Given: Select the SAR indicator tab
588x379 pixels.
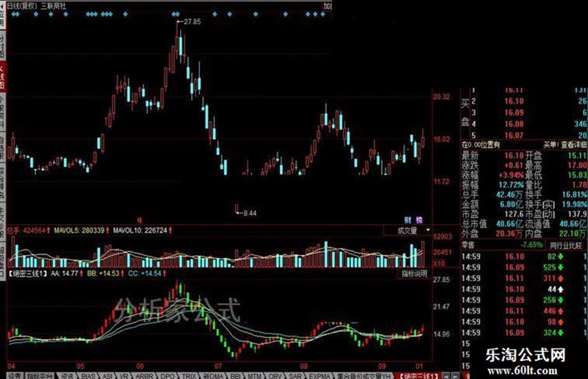Looking at the screenshot, I should pos(295,376).
